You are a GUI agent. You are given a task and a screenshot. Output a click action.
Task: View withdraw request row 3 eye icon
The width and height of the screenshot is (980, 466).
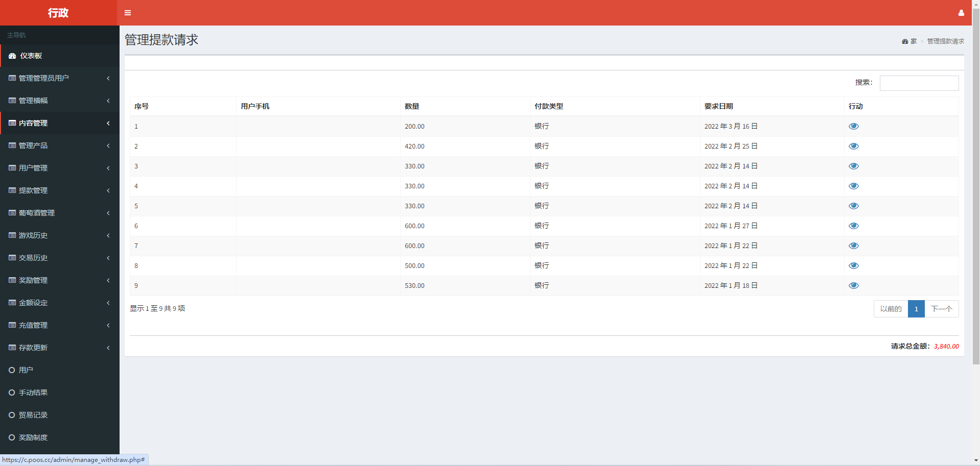(854, 166)
